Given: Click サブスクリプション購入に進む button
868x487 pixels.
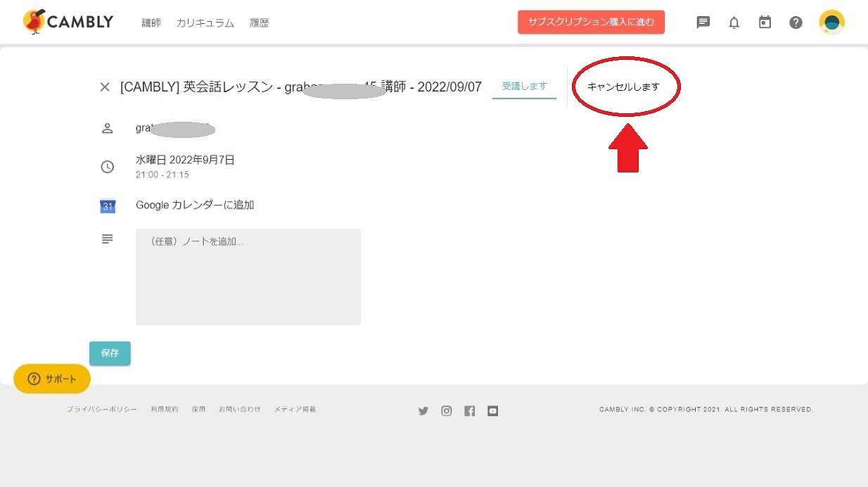Looking at the screenshot, I should tap(591, 23).
